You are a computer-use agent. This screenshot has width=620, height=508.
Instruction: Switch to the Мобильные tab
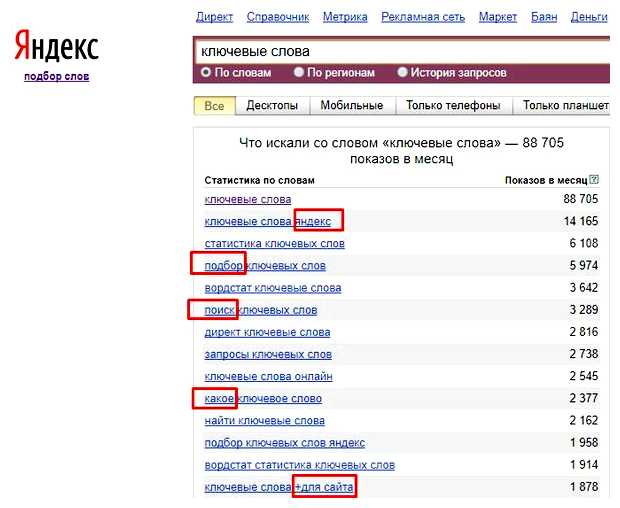point(352,106)
